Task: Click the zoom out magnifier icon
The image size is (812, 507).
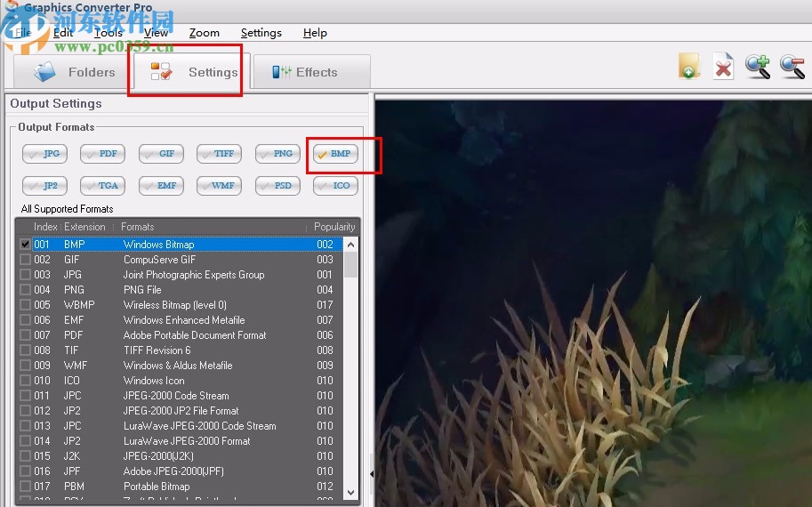Action: point(792,67)
